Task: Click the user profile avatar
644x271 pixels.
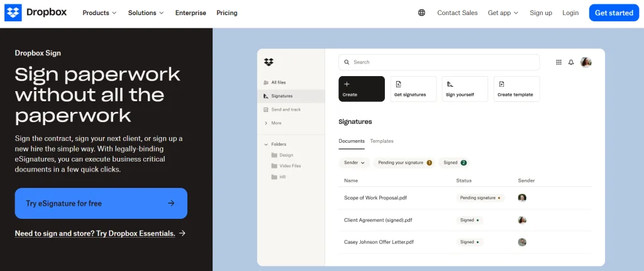Action: (586, 62)
